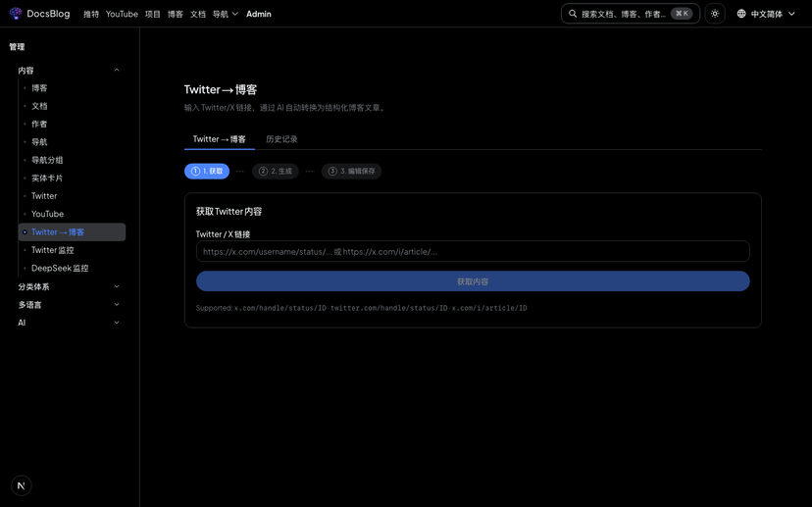Open 文档 in the sidebar
Screen dimensions: 812x507
point(39,106)
